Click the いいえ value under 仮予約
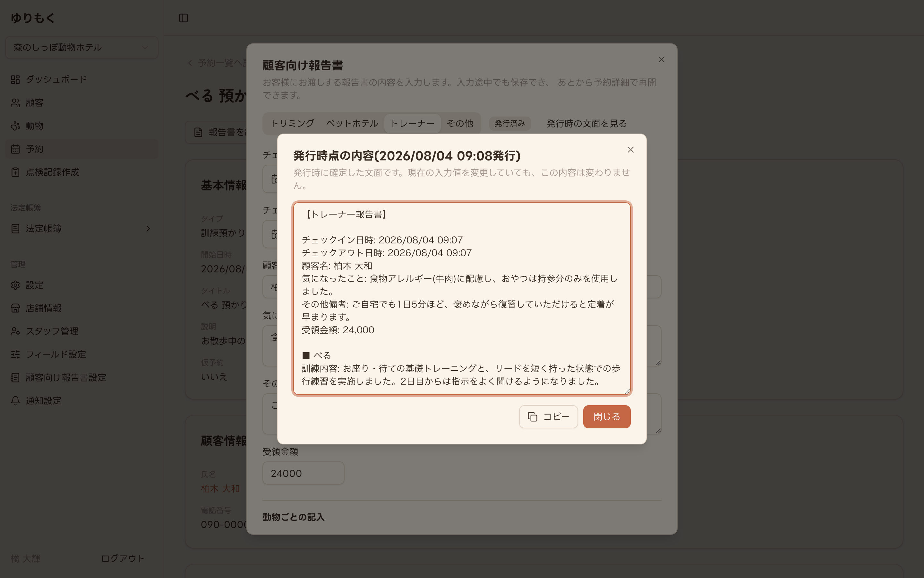The width and height of the screenshot is (924, 578). point(214,377)
